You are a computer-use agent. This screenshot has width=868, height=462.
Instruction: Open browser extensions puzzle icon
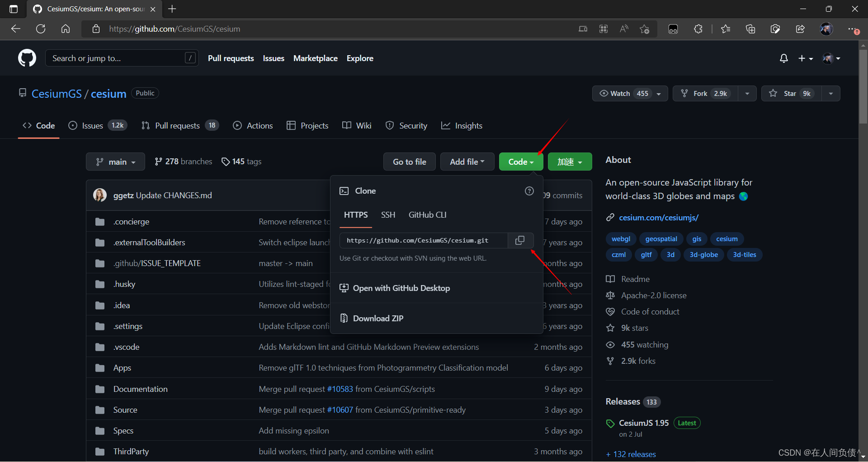click(698, 29)
